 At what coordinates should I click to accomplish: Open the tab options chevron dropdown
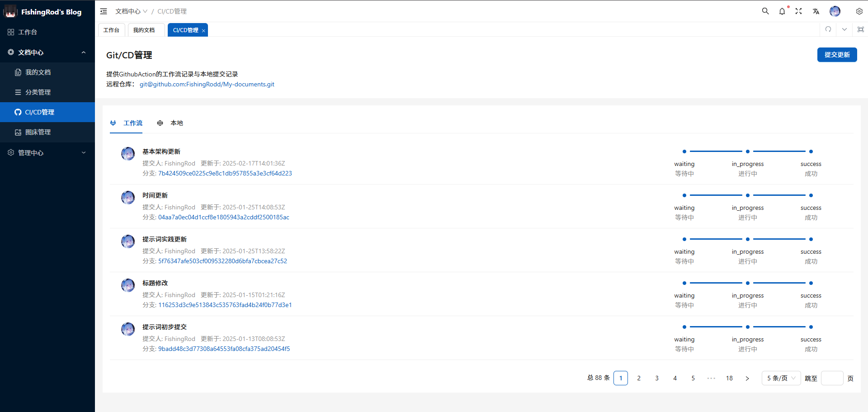(844, 29)
